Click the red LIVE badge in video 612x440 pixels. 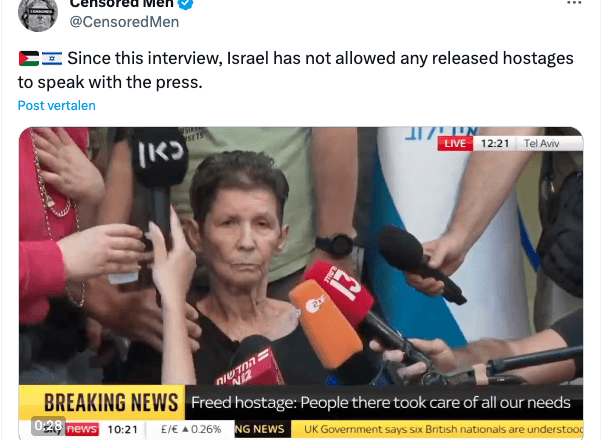[x=455, y=143]
